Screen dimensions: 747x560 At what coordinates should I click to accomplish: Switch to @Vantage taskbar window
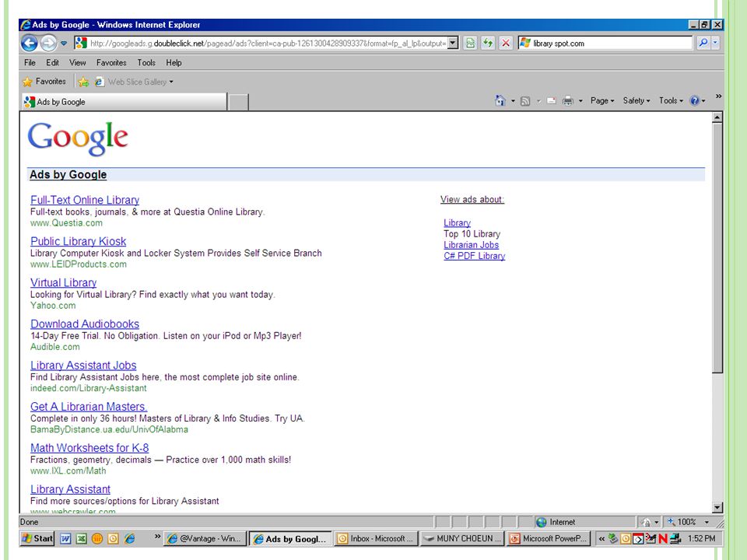point(205,538)
